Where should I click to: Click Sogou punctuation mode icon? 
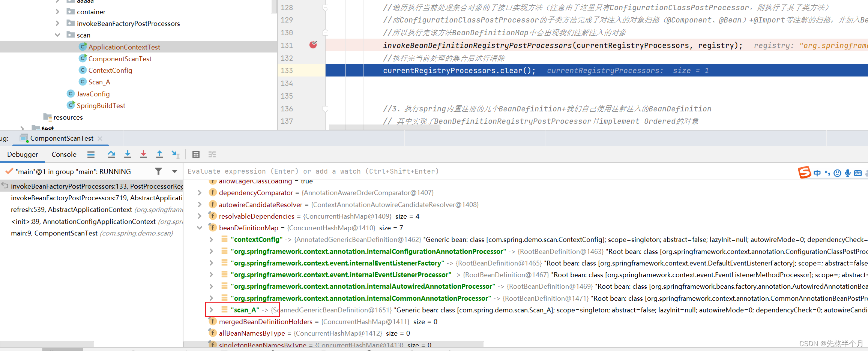(827, 173)
